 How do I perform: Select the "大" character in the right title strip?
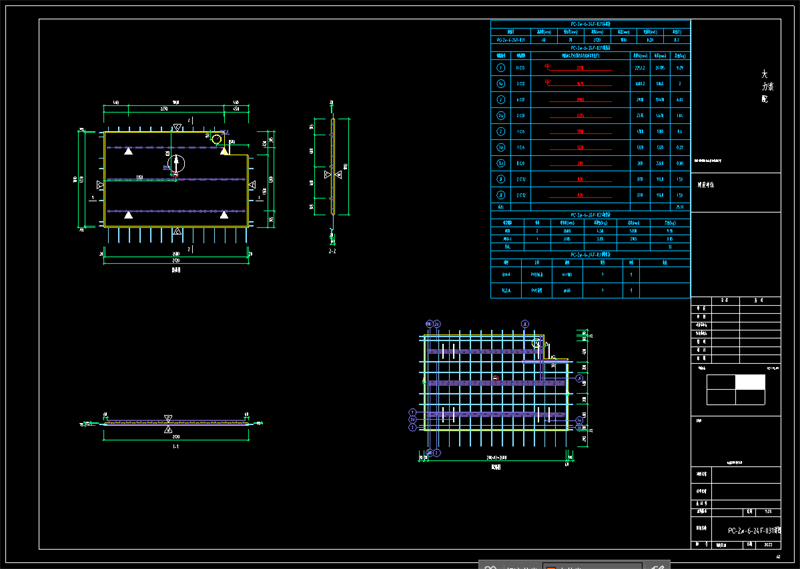(x=764, y=74)
